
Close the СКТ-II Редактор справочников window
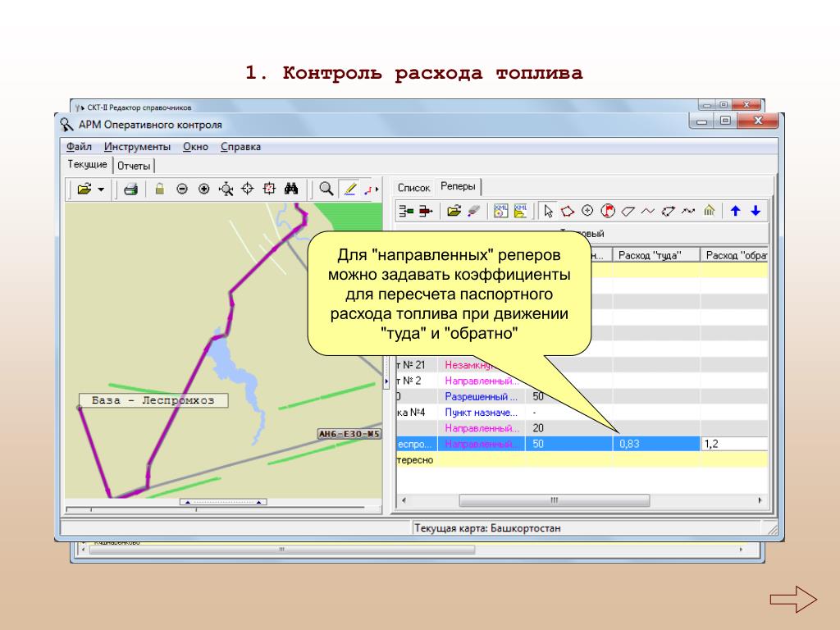point(746,105)
